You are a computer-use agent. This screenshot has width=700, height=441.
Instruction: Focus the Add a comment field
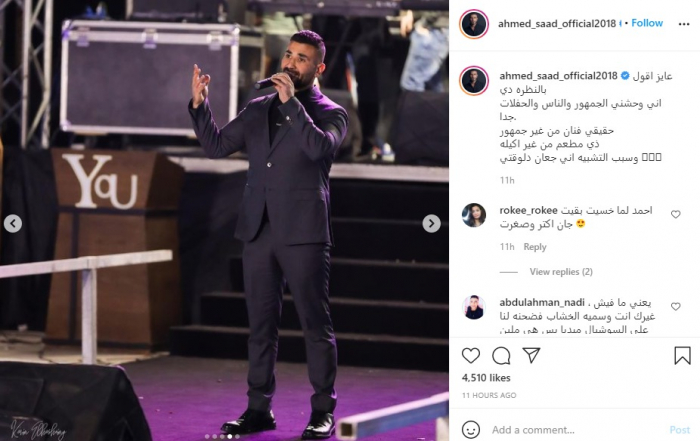click(576, 430)
